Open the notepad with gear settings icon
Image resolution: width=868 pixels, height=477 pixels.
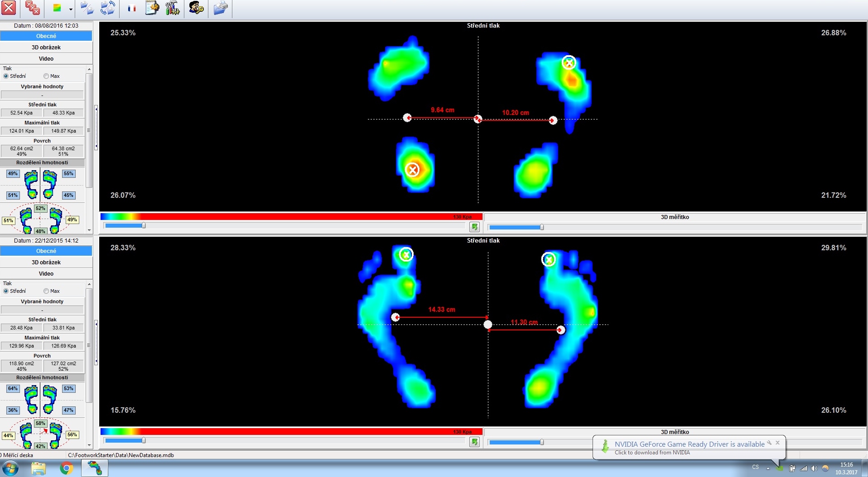(x=152, y=8)
